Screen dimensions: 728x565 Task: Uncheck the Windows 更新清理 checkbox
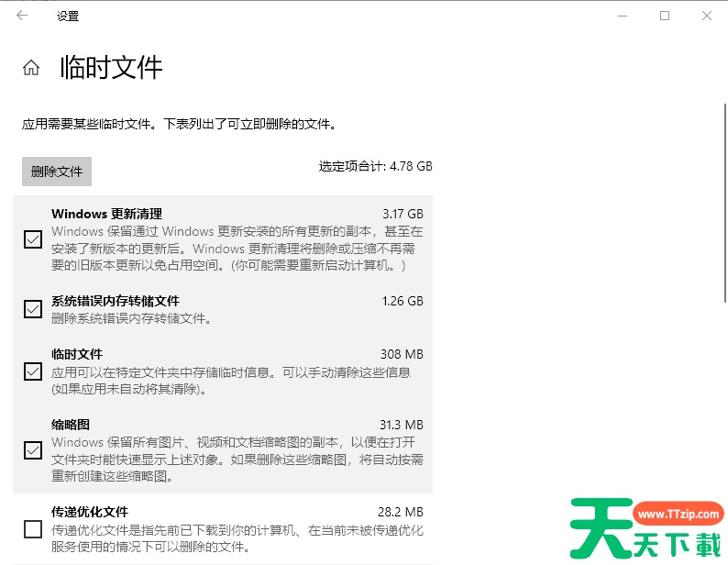click(x=33, y=239)
